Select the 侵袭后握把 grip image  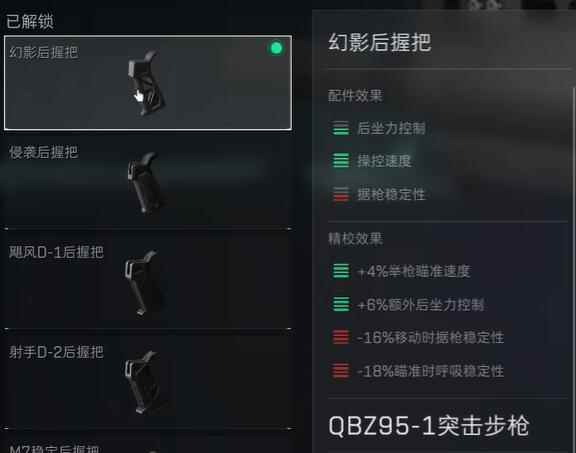[x=145, y=183]
